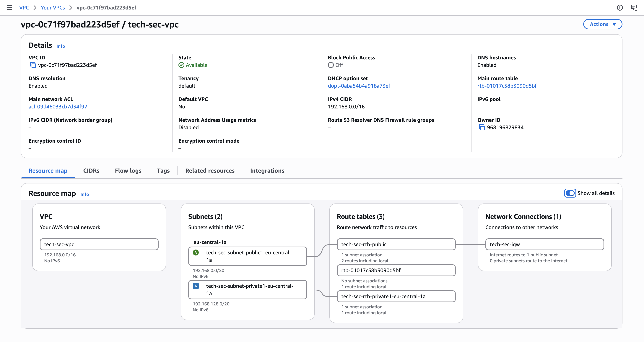Click the eu-central-1a availability zone label

[x=210, y=242]
